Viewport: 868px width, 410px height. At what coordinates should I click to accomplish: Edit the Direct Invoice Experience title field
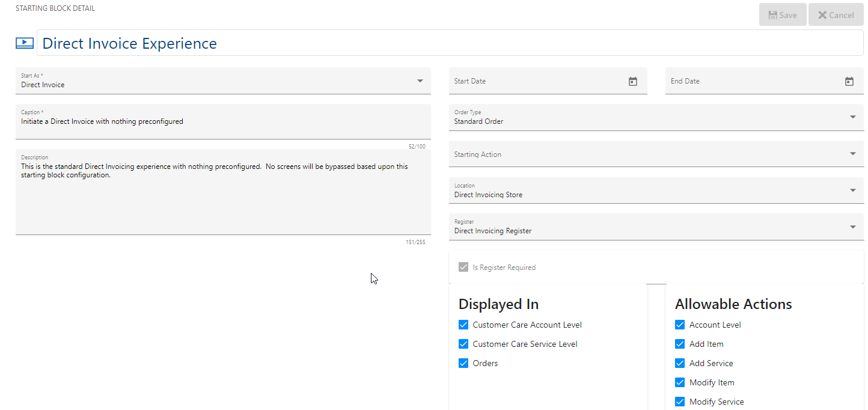(450, 43)
